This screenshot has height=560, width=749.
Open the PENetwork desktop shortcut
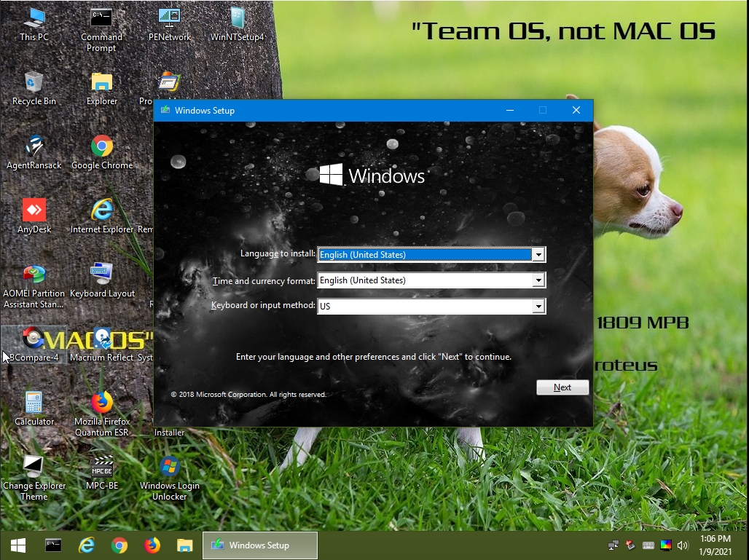[x=169, y=24]
